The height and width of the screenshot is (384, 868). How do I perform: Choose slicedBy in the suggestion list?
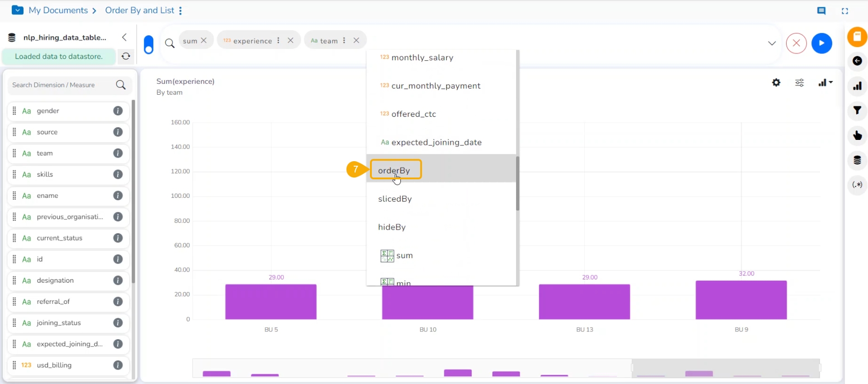click(x=395, y=199)
